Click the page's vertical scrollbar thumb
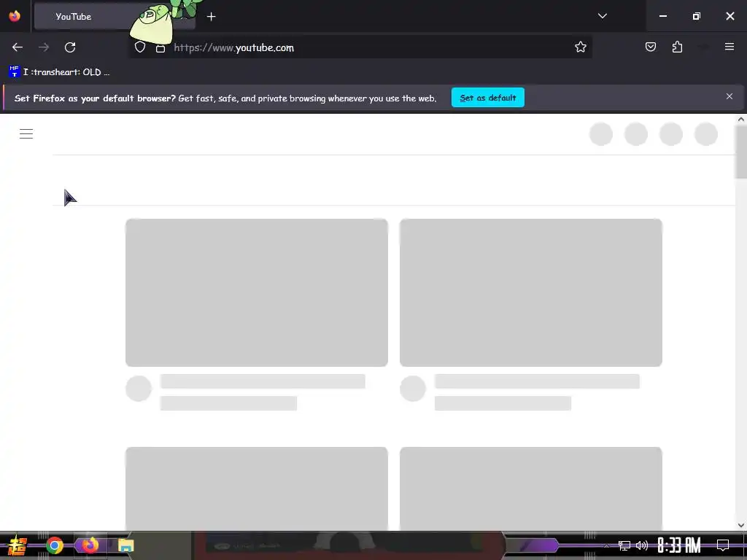The width and height of the screenshot is (747, 560). [741, 152]
